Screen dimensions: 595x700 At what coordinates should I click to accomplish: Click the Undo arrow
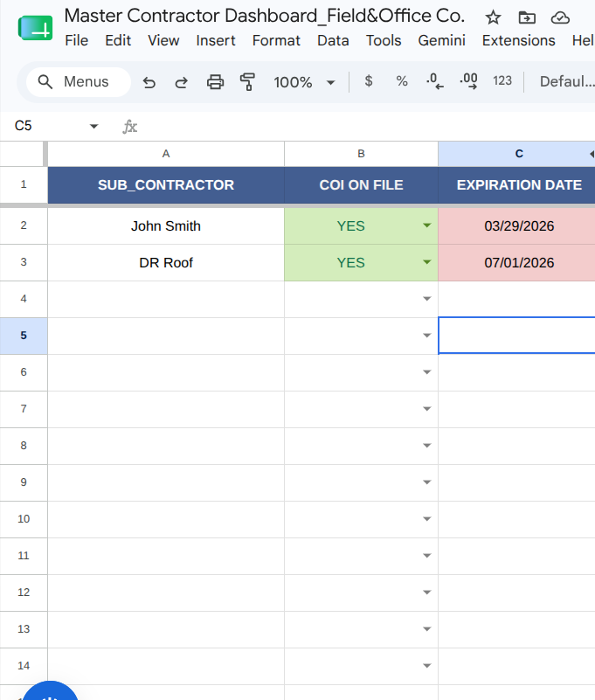(149, 82)
